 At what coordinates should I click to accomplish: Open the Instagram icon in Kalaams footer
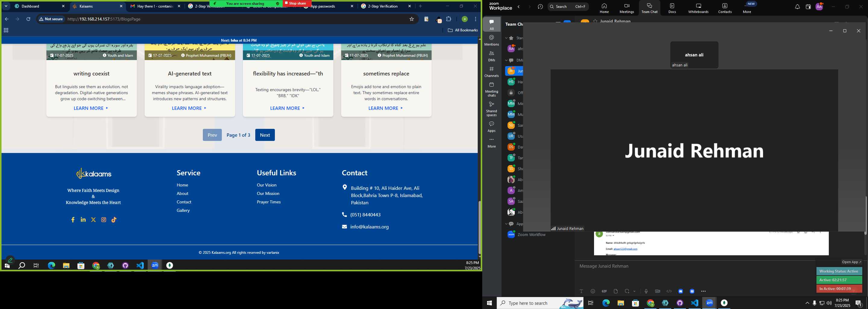pyautogui.click(x=104, y=220)
